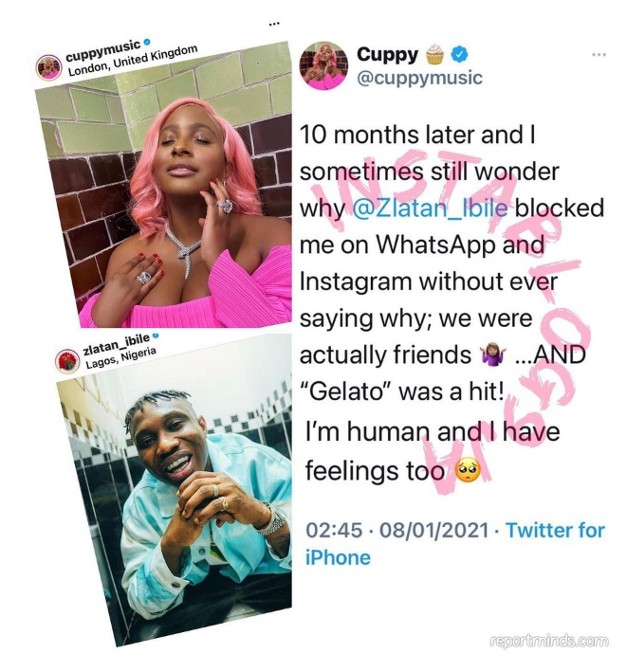Image resolution: width=627 pixels, height=672 pixels.
Task: Click the Cuppy display name on tweet
Action: click(x=387, y=54)
